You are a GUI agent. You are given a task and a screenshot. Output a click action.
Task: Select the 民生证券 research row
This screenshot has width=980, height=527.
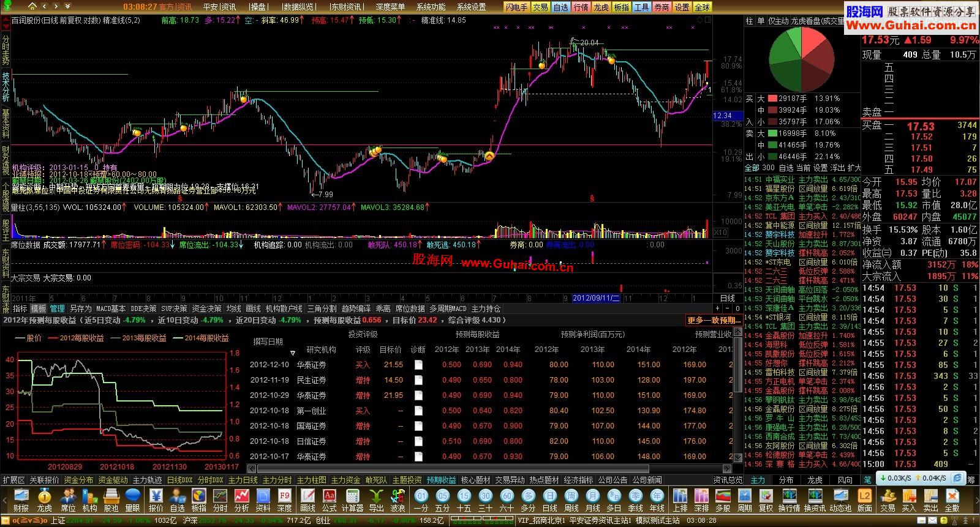490,380
